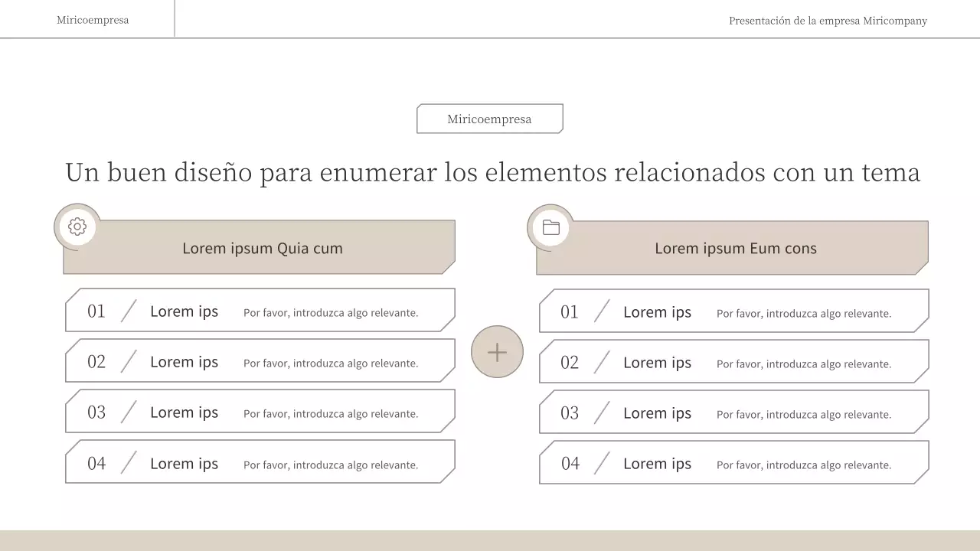Click the folder icon on the right header

(550, 227)
